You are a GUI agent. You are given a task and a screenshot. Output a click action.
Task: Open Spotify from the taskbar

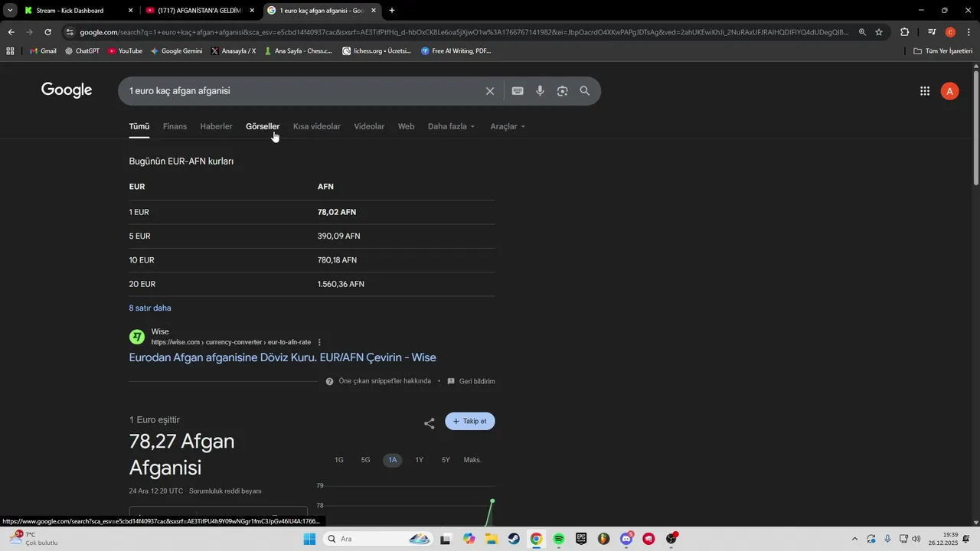(559, 539)
